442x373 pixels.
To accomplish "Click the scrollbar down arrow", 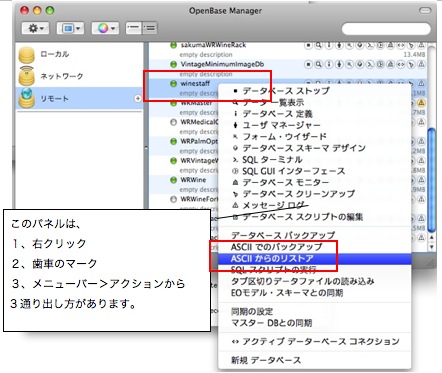I will click(431, 247).
